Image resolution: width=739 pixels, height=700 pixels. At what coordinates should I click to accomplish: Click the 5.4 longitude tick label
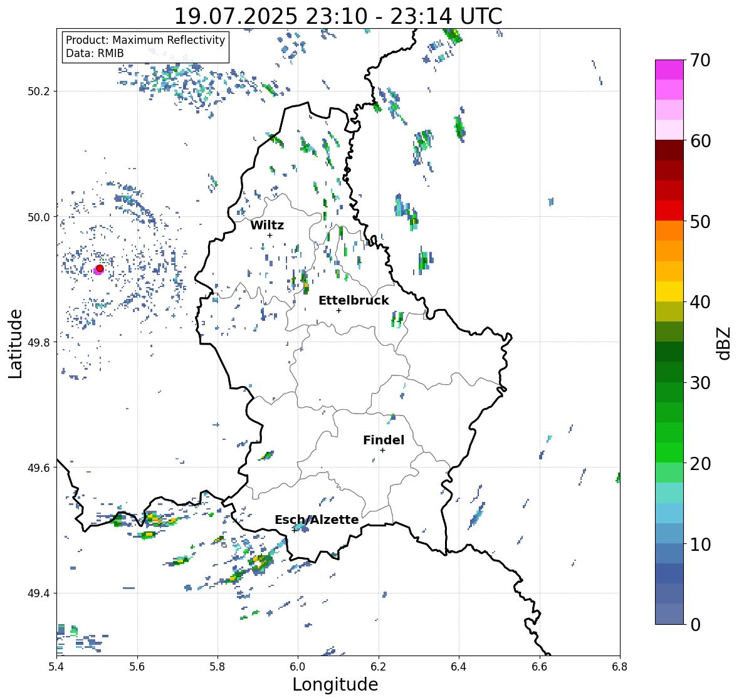click(x=56, y=667)
